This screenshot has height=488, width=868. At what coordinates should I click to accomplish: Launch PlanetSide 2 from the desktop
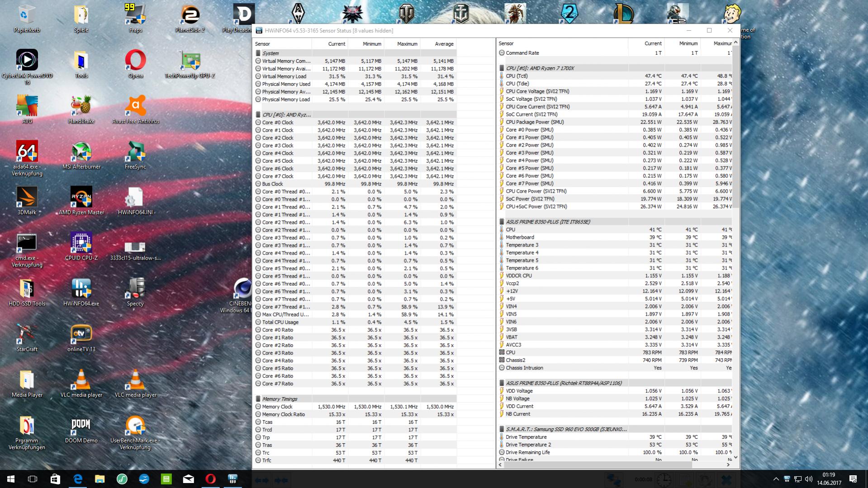pos(190,19)
